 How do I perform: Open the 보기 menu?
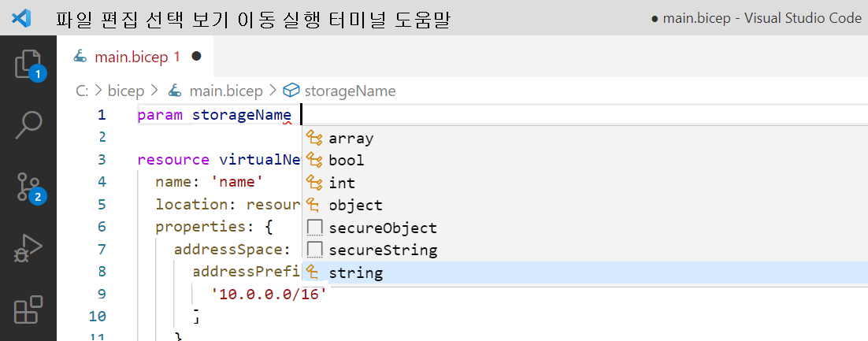210,20
